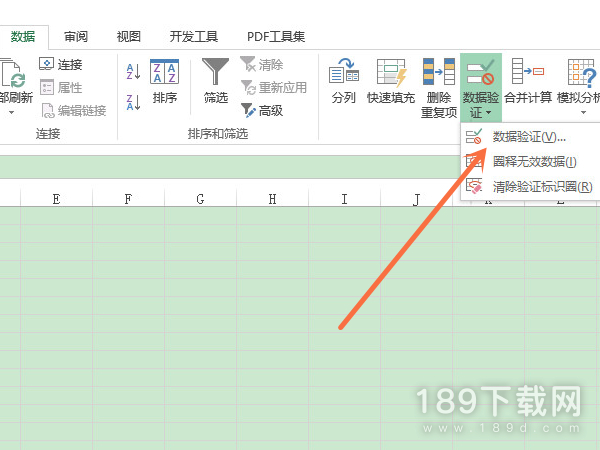Viewport: 600px width, 450px height.
Task: Expand the Refresh All (全部刷新) dropdown arrow
Action: (x=11, y=112)
